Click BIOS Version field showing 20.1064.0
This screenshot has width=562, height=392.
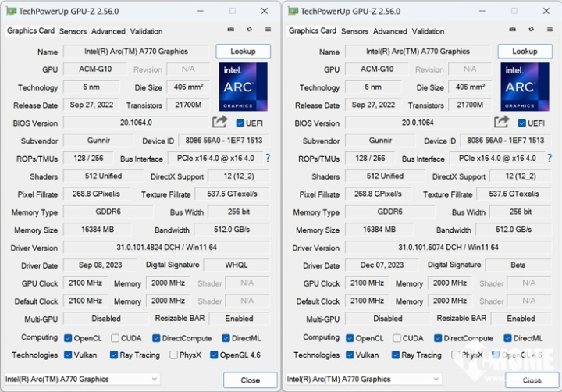(x=136, y=123)
